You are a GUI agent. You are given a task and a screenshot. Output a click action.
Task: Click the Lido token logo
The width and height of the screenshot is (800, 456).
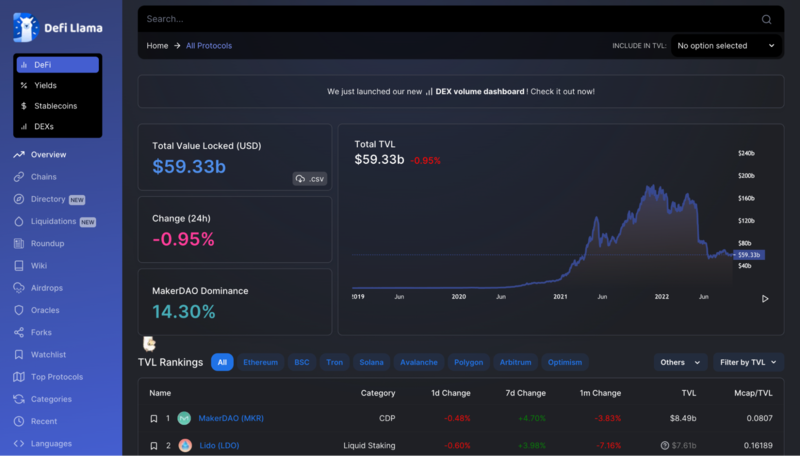tap(185, 445)
